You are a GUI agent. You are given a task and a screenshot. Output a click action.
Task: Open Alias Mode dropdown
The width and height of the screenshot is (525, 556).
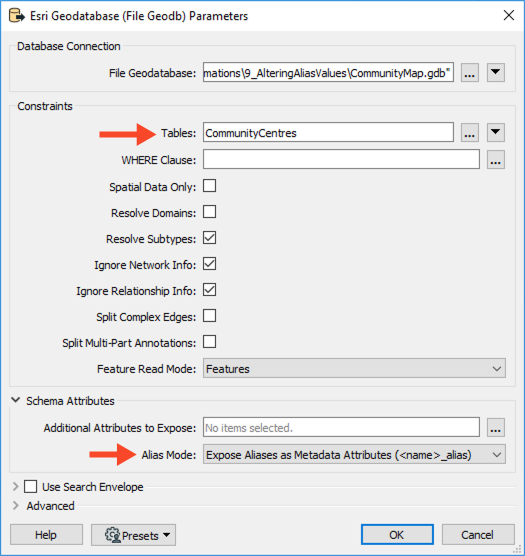[354, 455]
